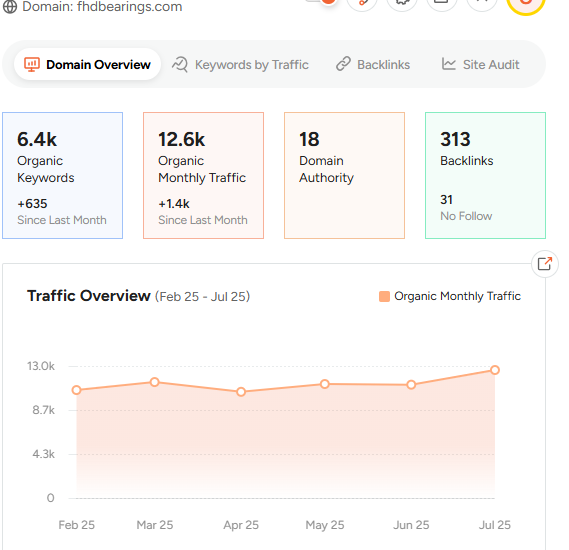Click the May 25 x-axis label
569x550 pixels.
[325, 525]
